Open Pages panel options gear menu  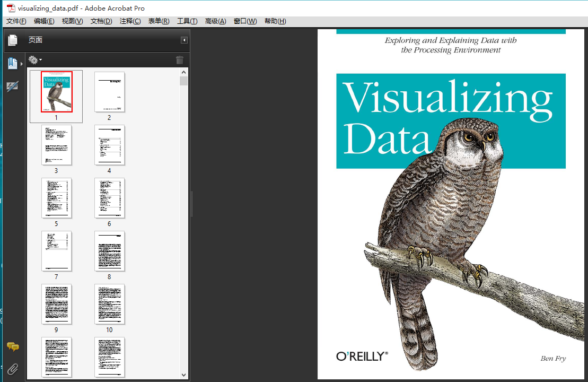tap(35, 59)
